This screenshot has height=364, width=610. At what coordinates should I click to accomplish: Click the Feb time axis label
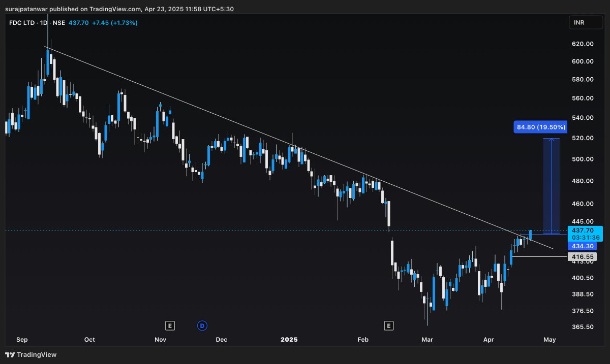[x=363, y=339]
